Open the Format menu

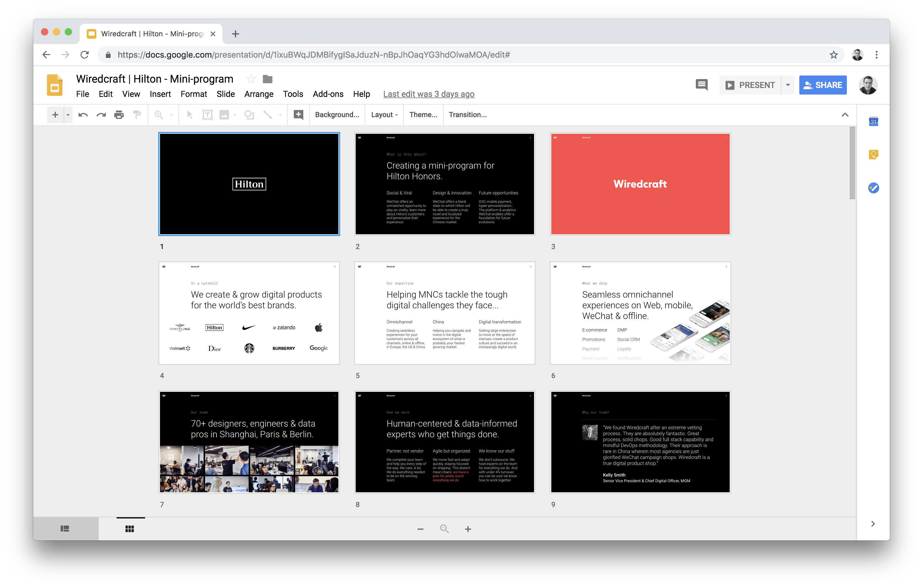coord(194,94)
